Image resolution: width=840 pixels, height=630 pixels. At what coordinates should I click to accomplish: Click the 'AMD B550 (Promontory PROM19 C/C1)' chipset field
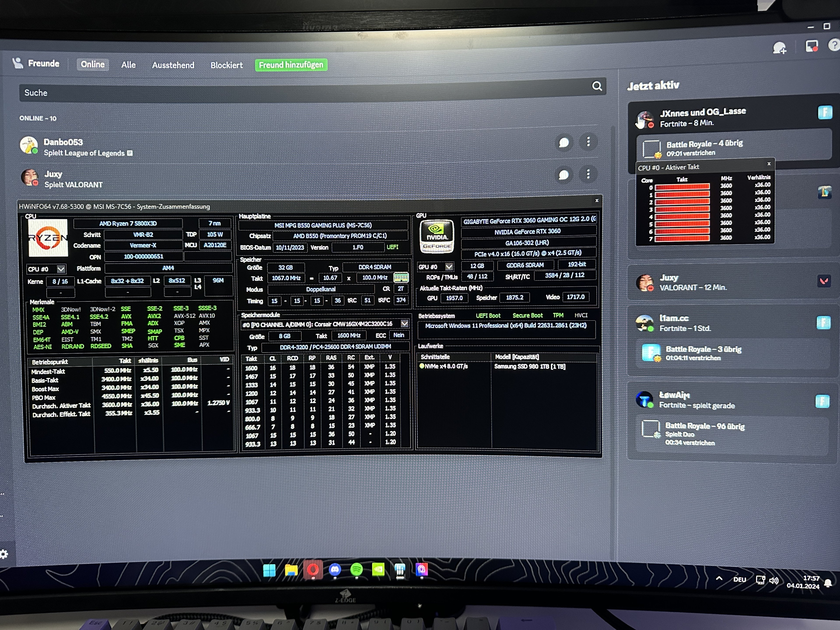[x=340, y=236]
